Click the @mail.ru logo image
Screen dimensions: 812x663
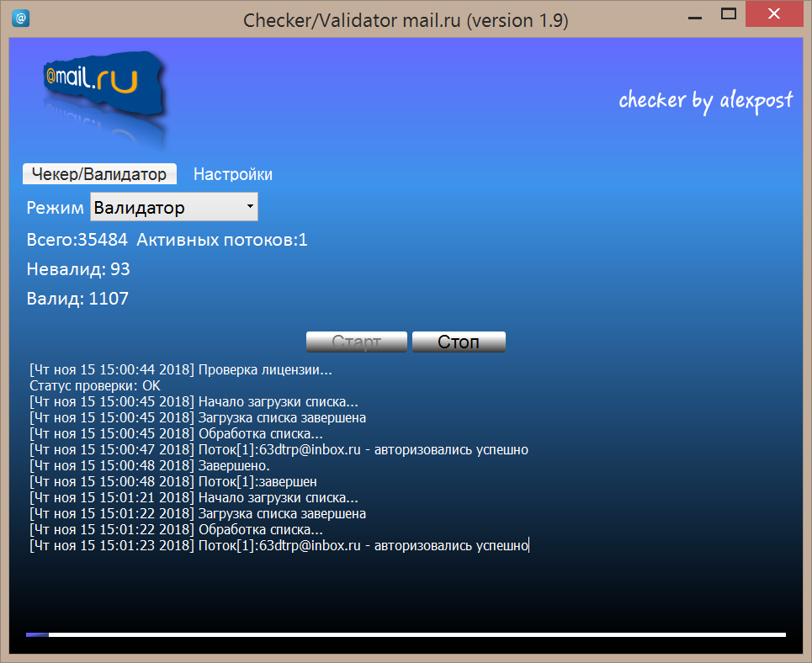[93, 80]
